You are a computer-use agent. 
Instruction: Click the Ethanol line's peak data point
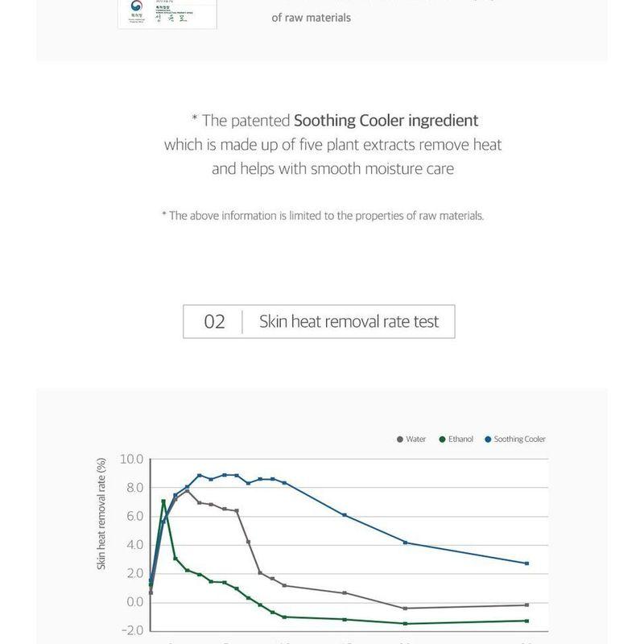163,501
